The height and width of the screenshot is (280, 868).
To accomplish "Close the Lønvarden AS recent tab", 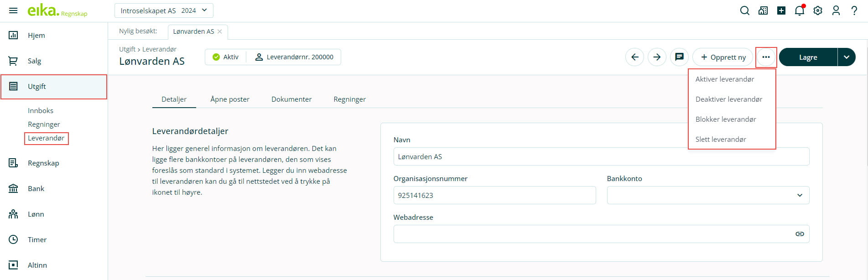I will tap(220, 31).
